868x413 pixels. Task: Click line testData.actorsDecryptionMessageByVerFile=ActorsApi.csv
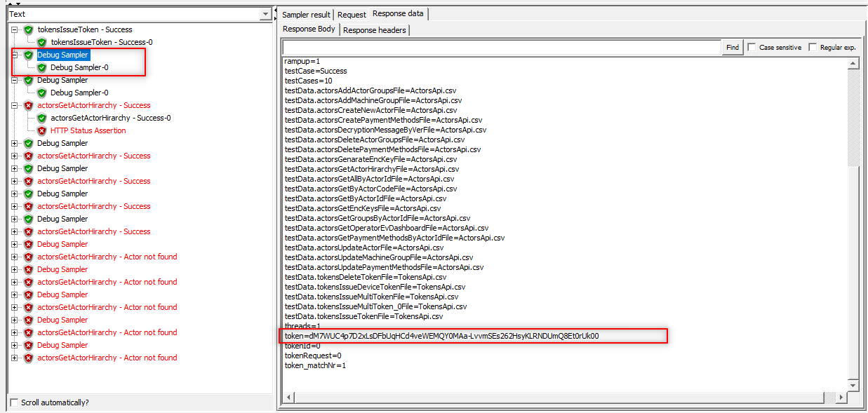pos(385,130)
